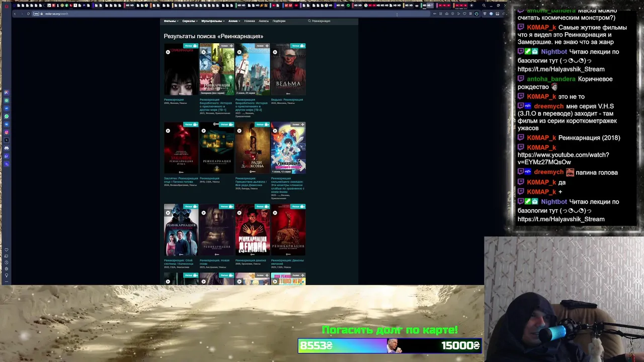This screenshot has width=644, height=362.
Task: Click play icon on Реинкарнация демона poster
Action: point(239,213)
